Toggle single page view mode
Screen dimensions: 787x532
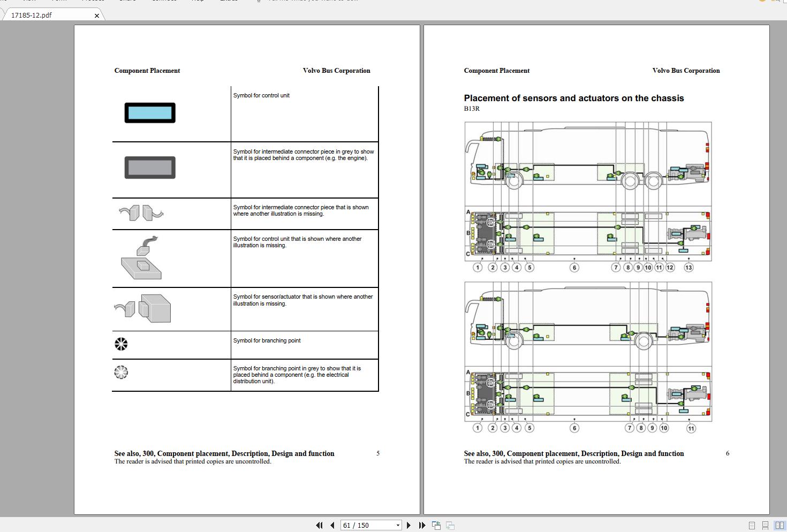pos(751,526)
